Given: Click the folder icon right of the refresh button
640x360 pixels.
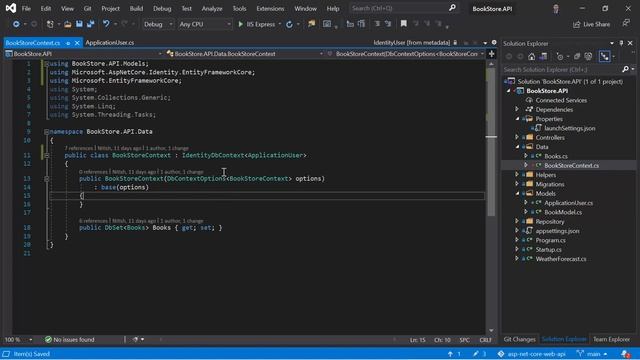Looking at the screenshot, I should 311,24.
